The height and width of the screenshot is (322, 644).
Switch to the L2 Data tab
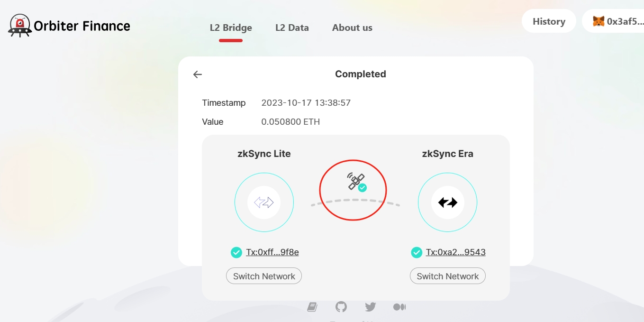(292, 28)
